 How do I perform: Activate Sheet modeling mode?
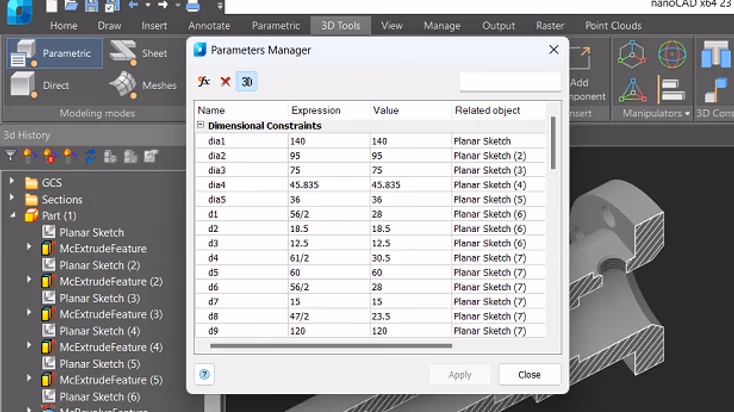(x=138, y=53)
